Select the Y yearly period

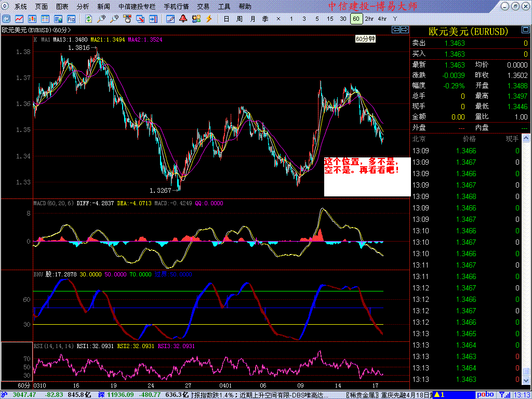[395, 19]
